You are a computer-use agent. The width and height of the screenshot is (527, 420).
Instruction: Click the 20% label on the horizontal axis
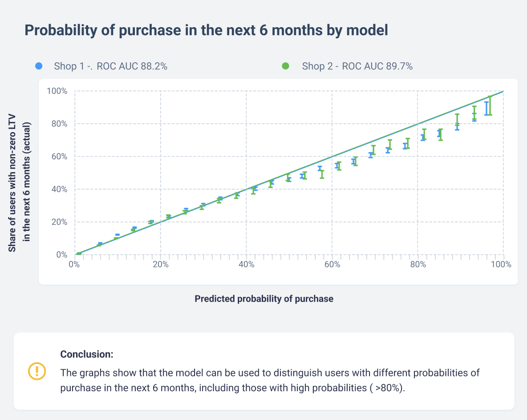click(161, 264)
